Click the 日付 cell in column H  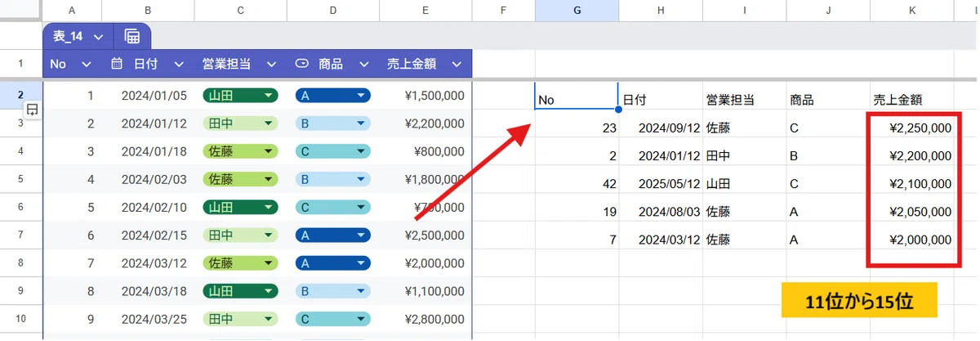[660, 96]
